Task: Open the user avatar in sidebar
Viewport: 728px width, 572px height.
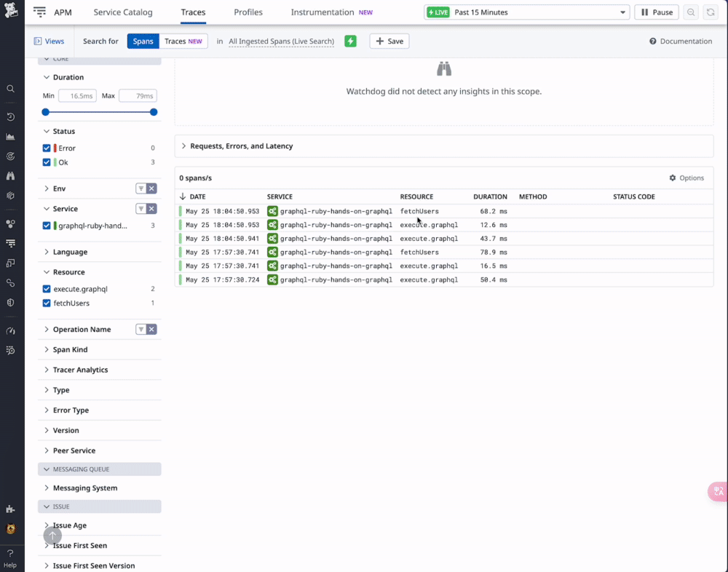Action: (10, 529)
